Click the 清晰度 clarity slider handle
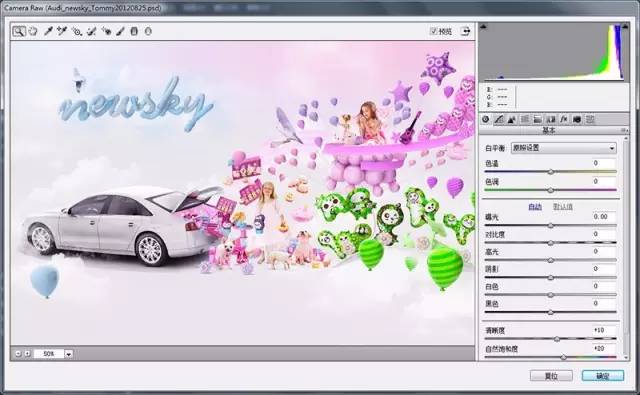640x395 pixels. [557, 339]
